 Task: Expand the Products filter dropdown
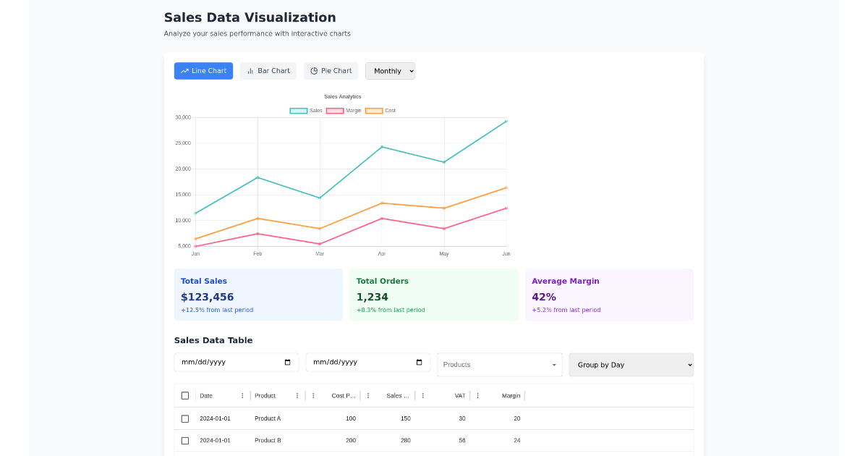(x=499, y=364)
